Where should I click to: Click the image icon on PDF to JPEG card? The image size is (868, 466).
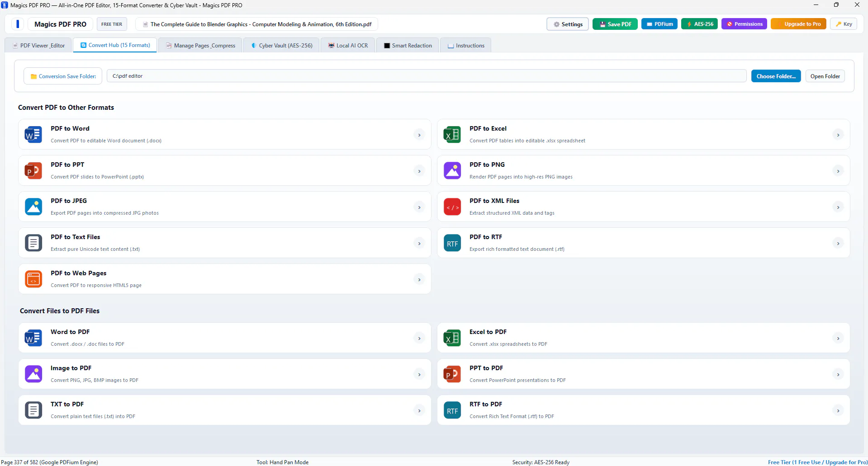click(33, 207)
